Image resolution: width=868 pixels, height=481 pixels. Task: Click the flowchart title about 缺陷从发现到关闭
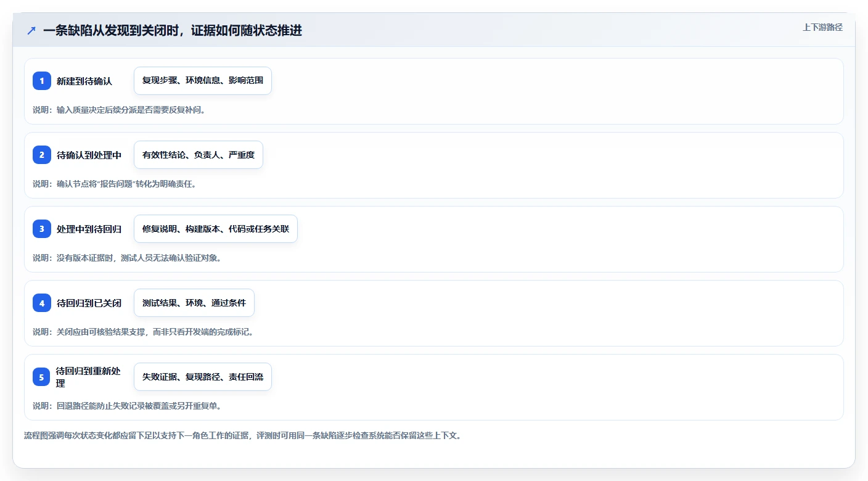173,31
